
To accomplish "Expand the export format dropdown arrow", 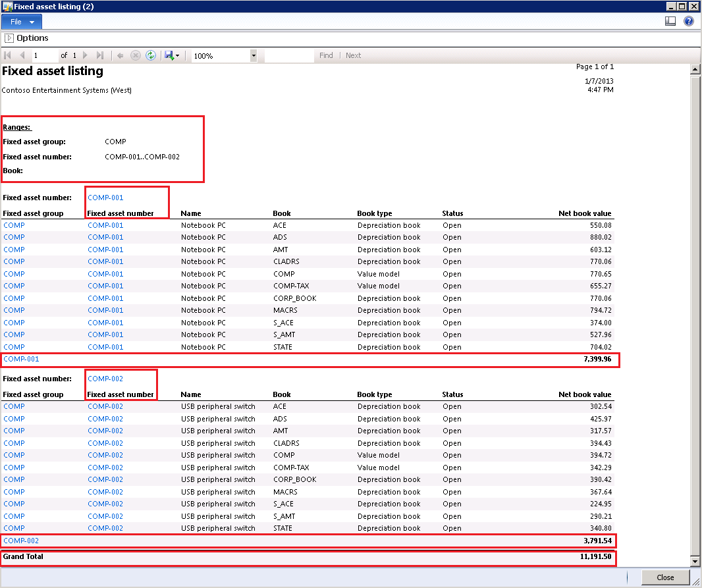I will tap(176, 55).
